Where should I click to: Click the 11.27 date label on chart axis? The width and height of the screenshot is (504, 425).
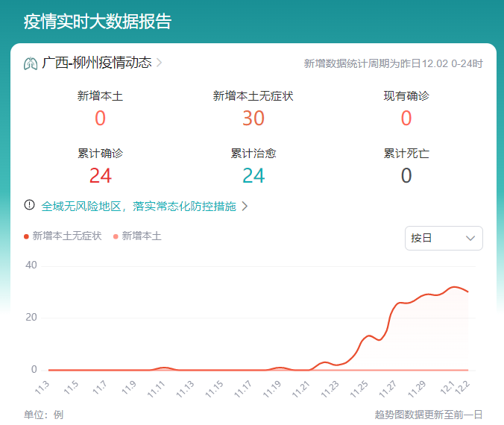[388, 389]
